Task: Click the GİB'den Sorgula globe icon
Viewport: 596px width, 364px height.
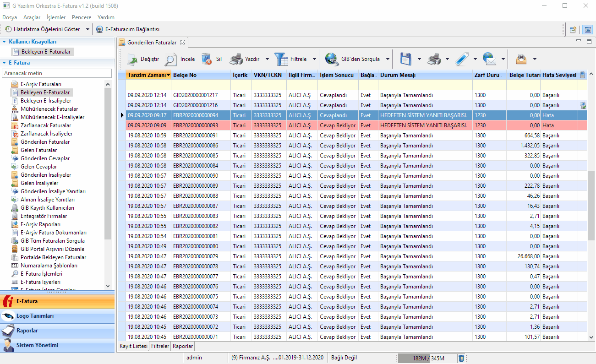Action: point(332,59)
